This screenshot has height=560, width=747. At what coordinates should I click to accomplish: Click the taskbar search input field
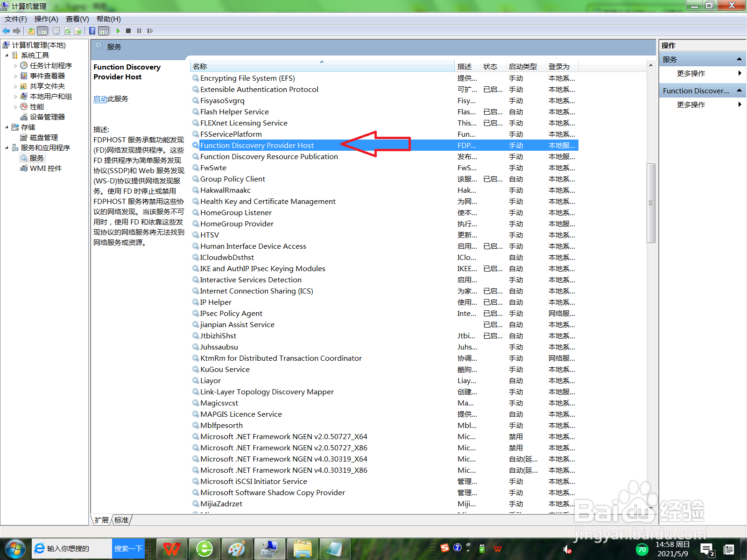[x=72, y=549]
